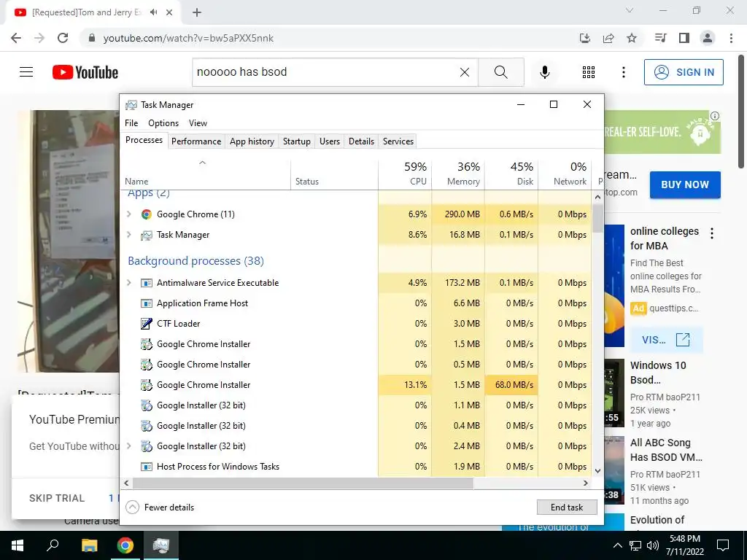
Task: Click the YouTube search magnifier button
Action: 500,72
